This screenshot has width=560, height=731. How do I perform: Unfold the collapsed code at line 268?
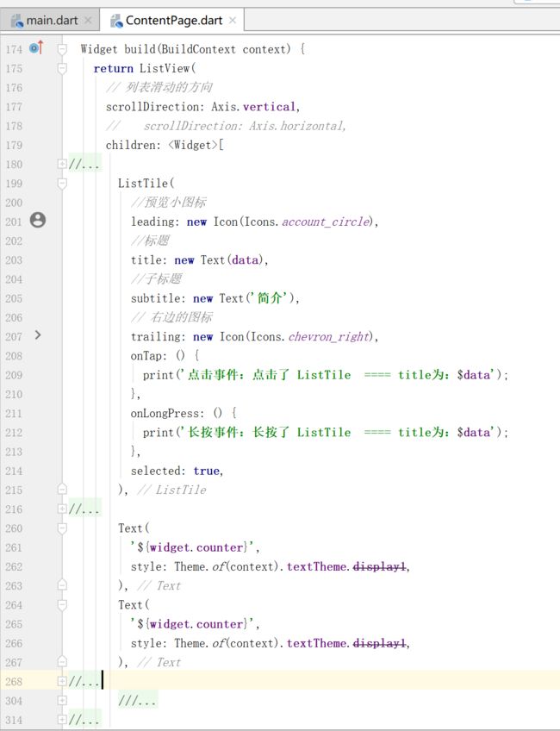62,681
